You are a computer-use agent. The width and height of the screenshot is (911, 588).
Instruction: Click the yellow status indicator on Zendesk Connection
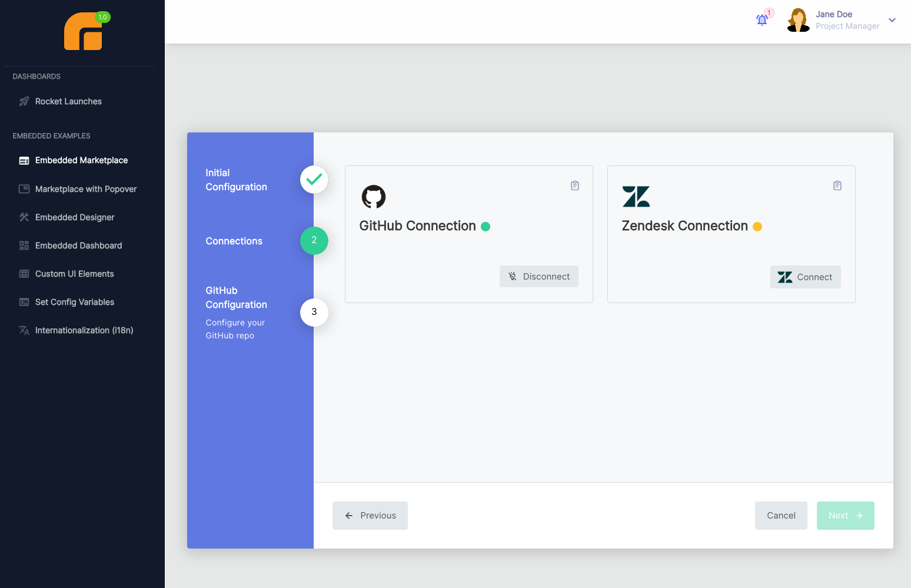(x=757, y=226)
